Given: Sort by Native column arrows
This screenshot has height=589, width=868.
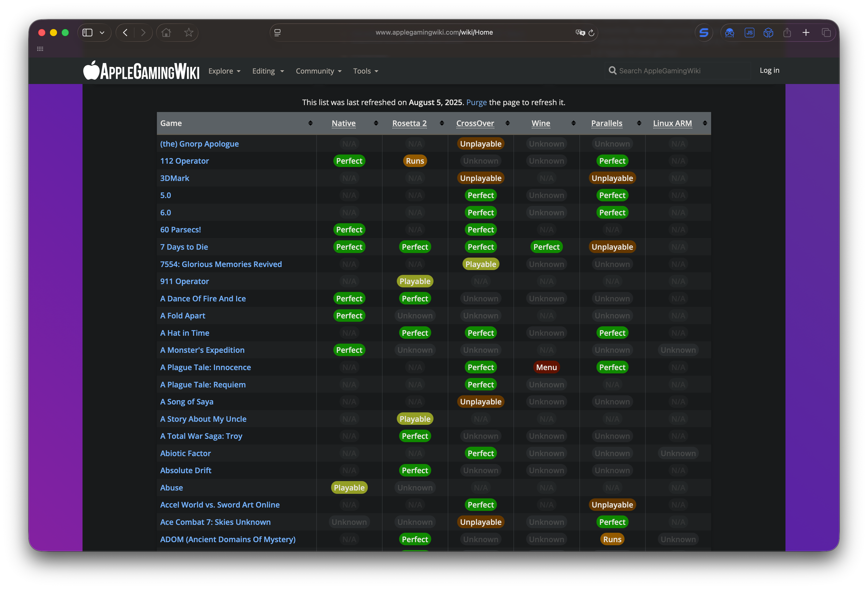Looking at the screenshot, I should (376, 123).
